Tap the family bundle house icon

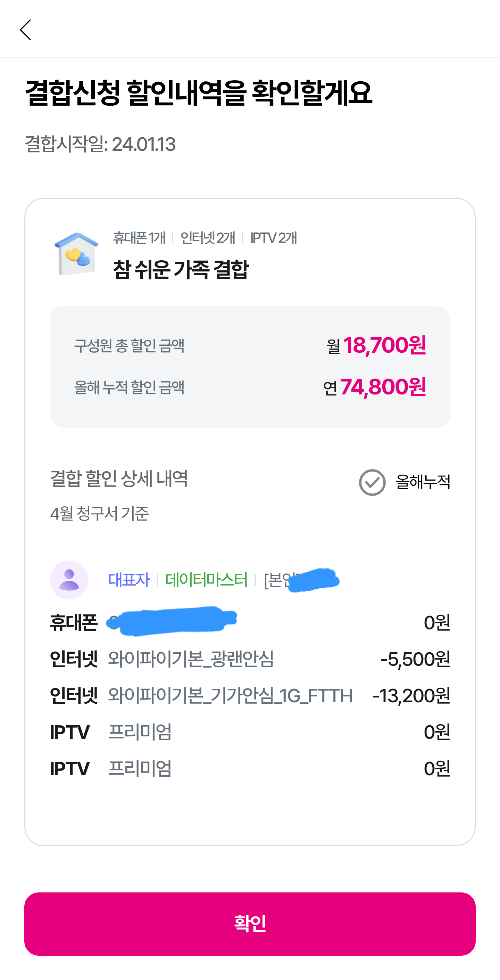point(76,254)
